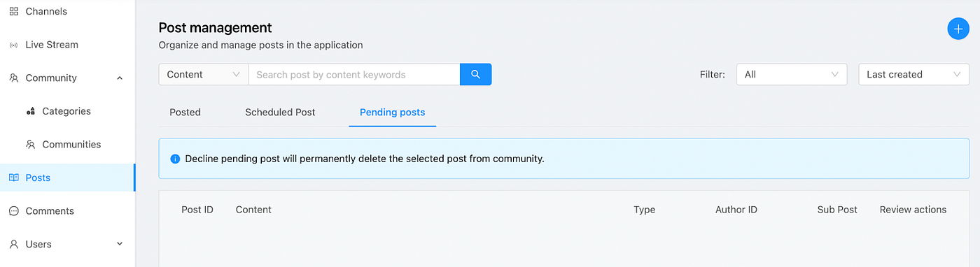The image size is (980, 267).
Task: Click the Channels grid icon in sidebar
Action: pyautogui.click(x=13, y=11)
